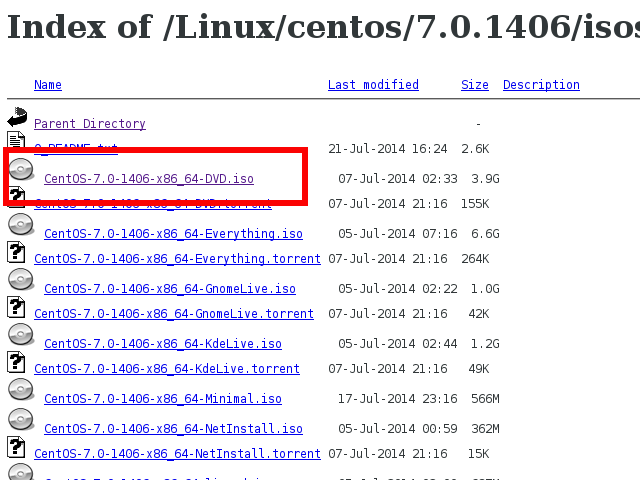Open the CentOS Everything.iso file link
The image size is (640, 480).
[173, 234]
